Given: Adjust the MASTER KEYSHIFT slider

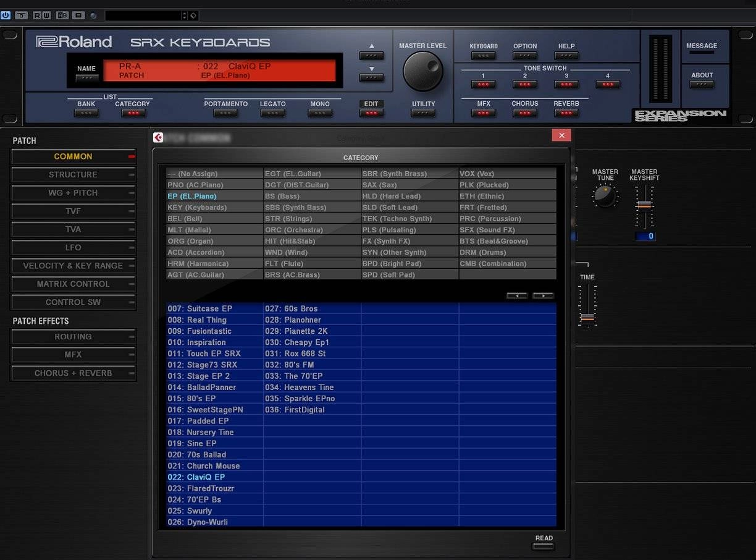Looking at the screenshot, I should coord(644,206).
